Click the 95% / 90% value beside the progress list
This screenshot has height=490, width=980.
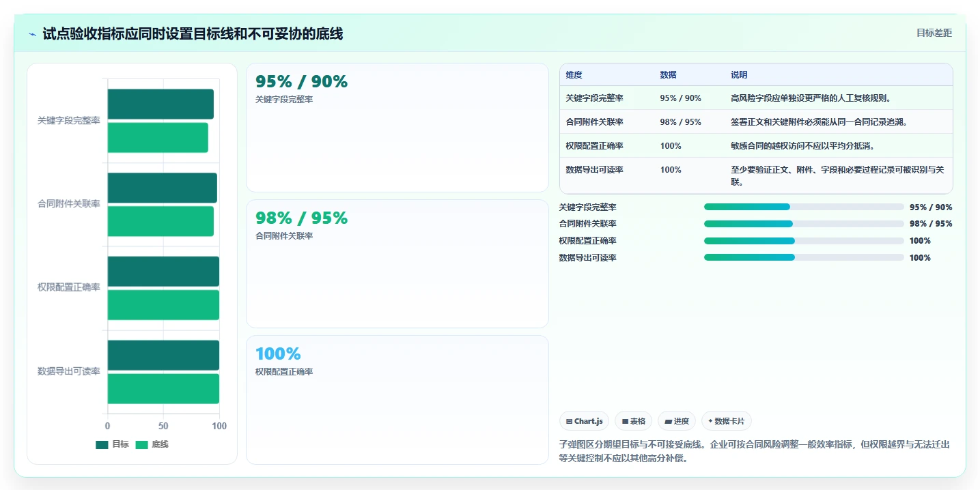click(x=931, y=207)
